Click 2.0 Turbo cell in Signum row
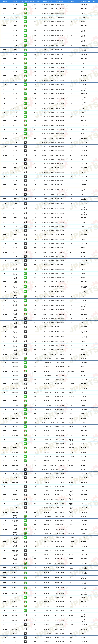The height and width of the screenshot is (644, 98). tap(71, 367)
